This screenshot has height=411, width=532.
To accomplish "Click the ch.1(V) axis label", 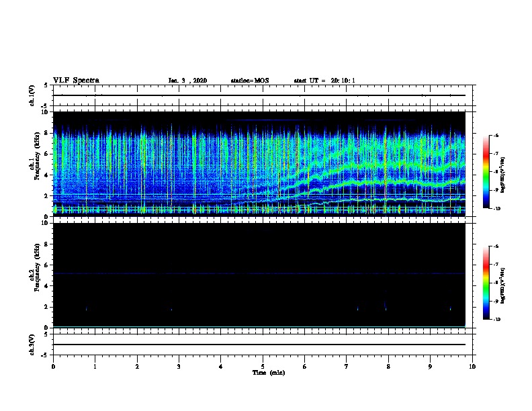I will tap(32, 95).
